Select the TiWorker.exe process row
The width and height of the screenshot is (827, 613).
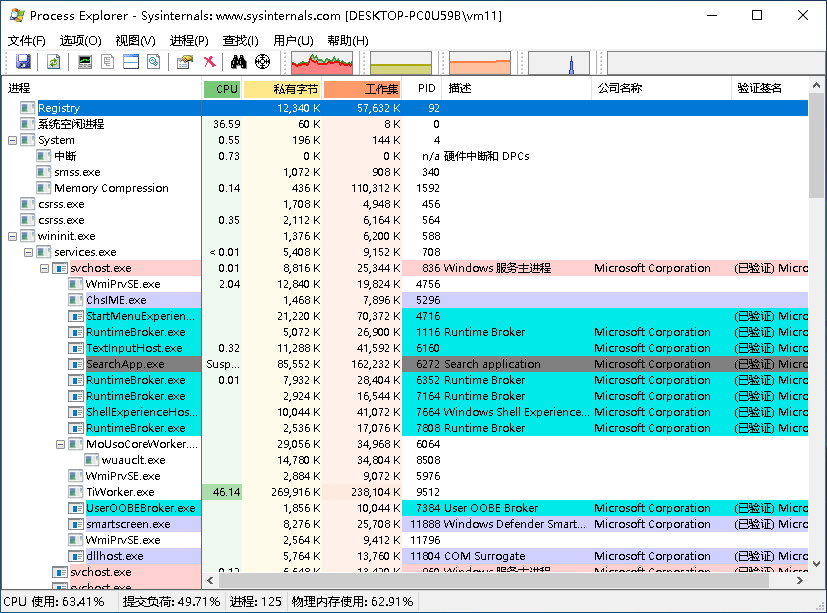point(120,492)
